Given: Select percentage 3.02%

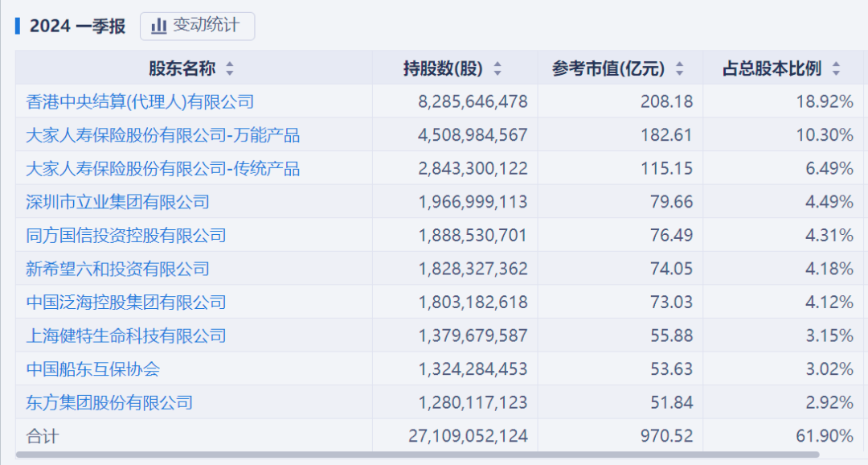Looking at the screenshot, I should tap(829, 369).
